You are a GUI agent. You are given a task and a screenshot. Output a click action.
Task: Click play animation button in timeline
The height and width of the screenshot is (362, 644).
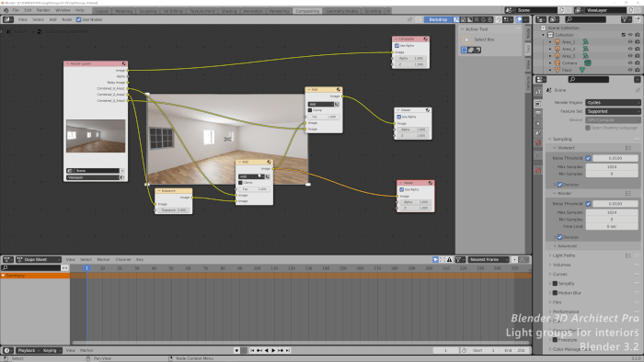coord(273,351)
